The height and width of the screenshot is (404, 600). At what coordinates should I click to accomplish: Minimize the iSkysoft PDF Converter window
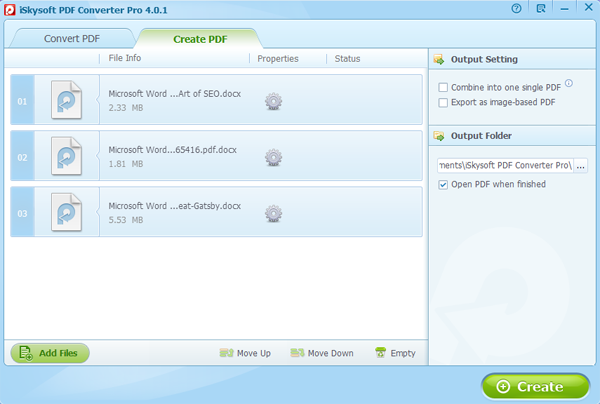point(564,9)
